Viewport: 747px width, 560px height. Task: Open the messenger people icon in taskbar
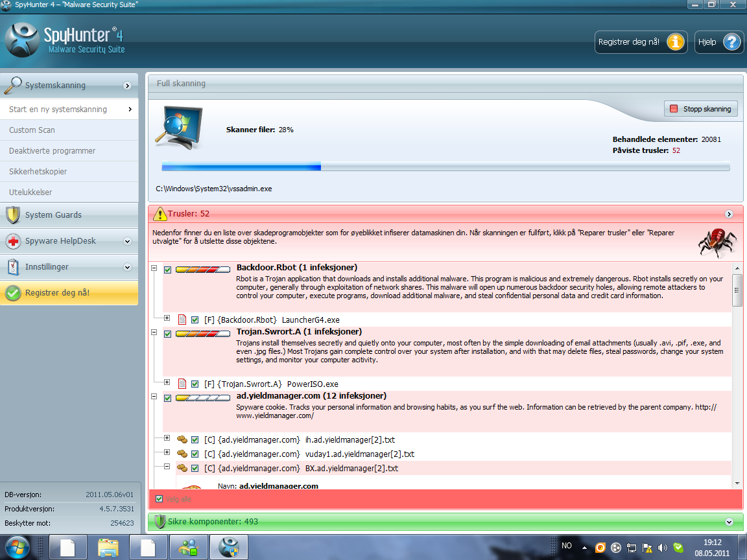[188, 548]
